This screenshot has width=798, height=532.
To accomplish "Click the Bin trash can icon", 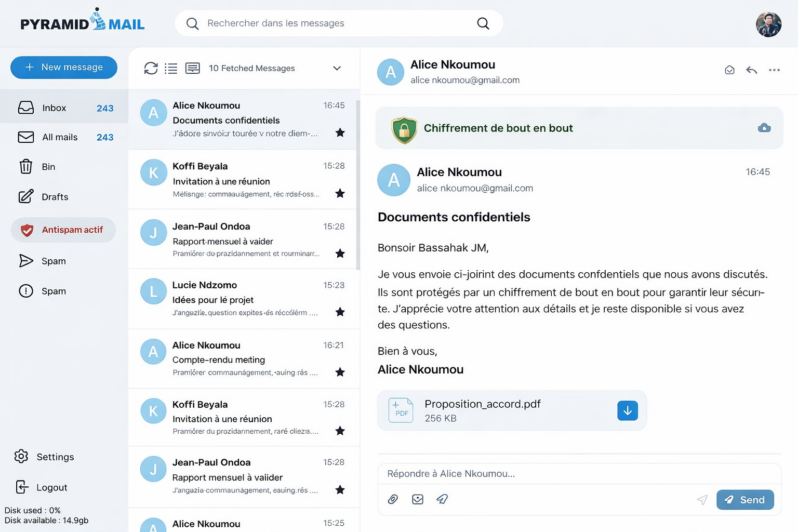I will 26,166.
